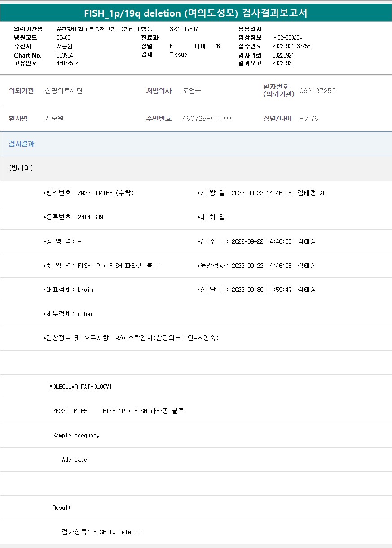Select masked resident number 460725-*******

click(x=207, y=119)
